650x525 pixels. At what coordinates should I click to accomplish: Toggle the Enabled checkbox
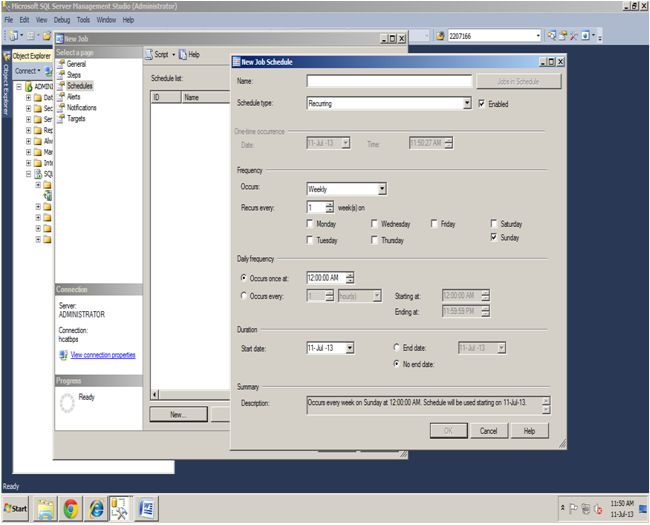pyautogui.click(x=482, y=103)
